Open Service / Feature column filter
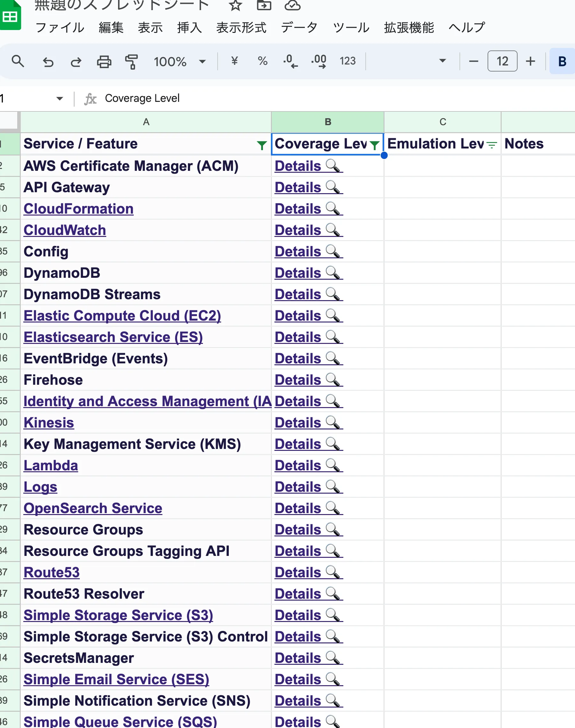 262,145
